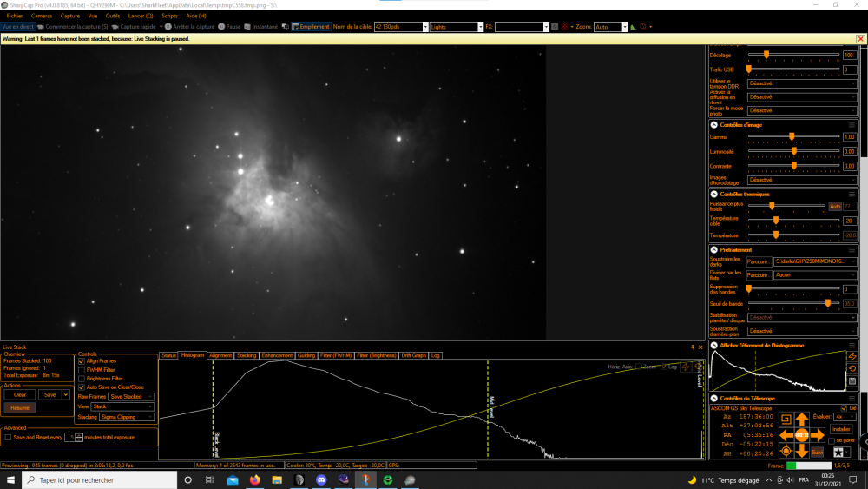The height and width of the screenshot is (489, 868).
Task: Click the Nom de la cible input field
Action: 398,27
